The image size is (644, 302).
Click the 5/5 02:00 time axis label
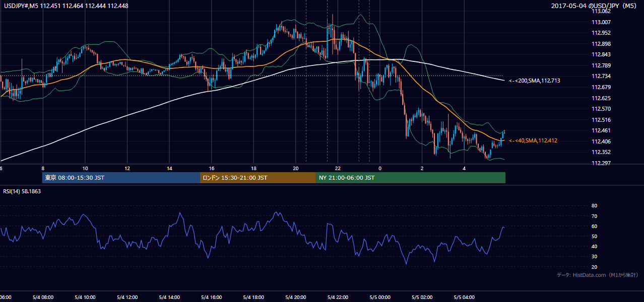point(422,297)
